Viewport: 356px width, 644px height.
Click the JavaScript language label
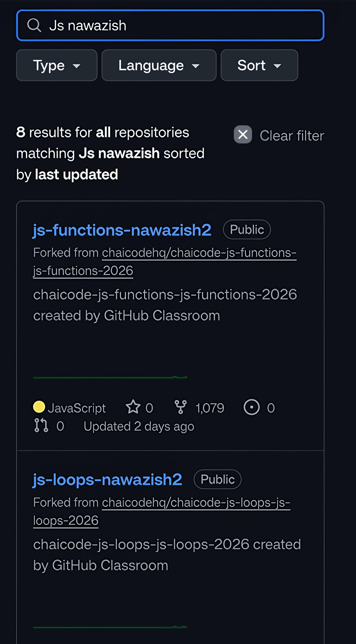point(77,408)
